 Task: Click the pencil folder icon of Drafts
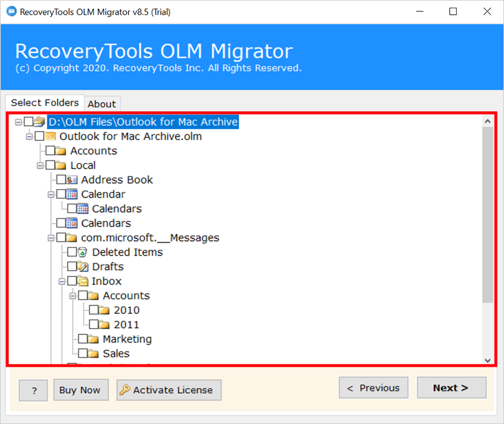click(83, 267)
